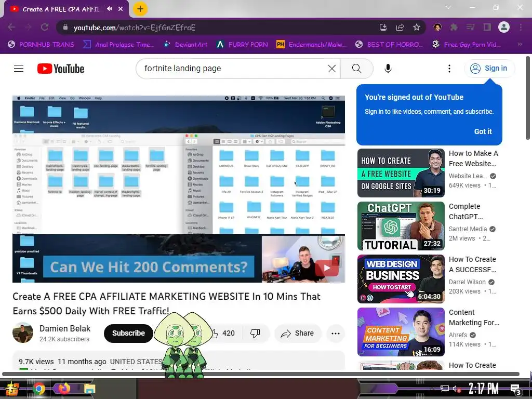This screenshot has width=532, height=399.
Task: Open a new tab with plus button
Action: click(140, 9)
